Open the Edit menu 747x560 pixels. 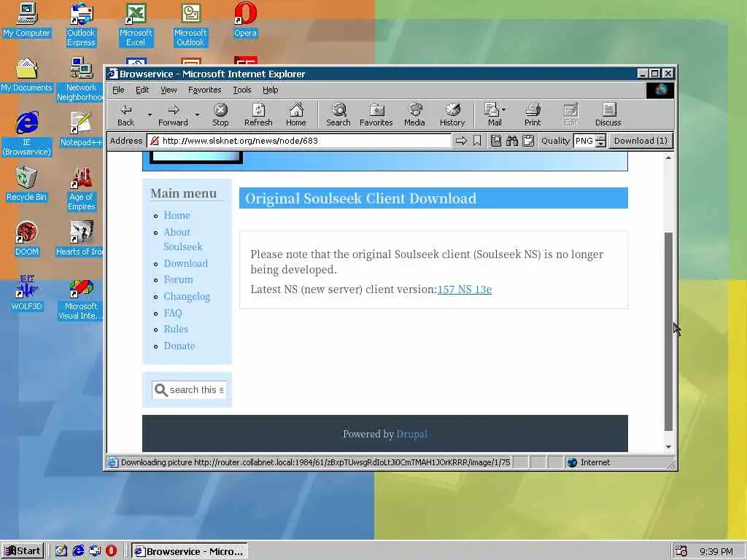tap(142, 90)
